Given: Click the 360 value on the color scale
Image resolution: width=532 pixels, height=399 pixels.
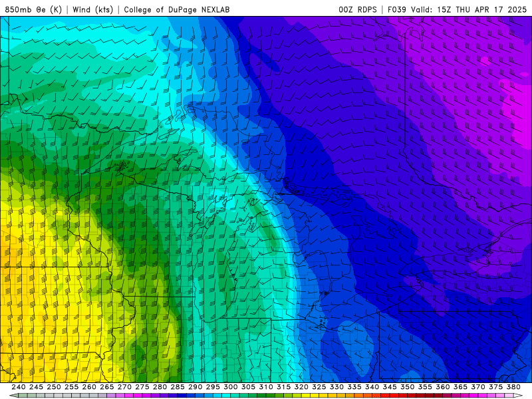Looking at the screenshot, I should coord(442,387).
